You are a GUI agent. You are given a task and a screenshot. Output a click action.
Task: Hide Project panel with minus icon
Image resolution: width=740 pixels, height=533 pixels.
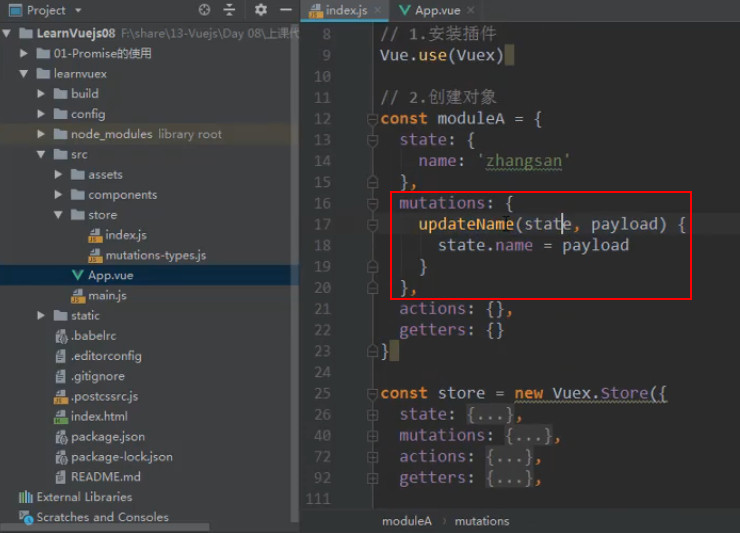[286, 10]
